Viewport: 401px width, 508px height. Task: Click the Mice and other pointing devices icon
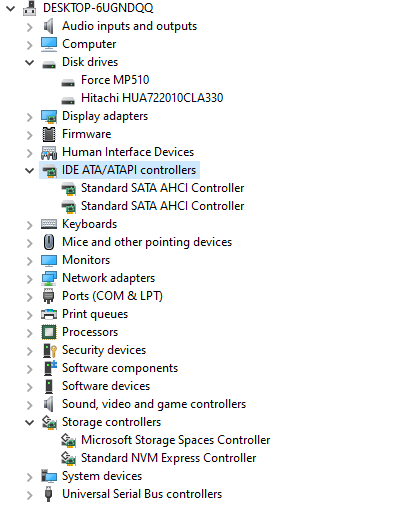tap(49, 242)
